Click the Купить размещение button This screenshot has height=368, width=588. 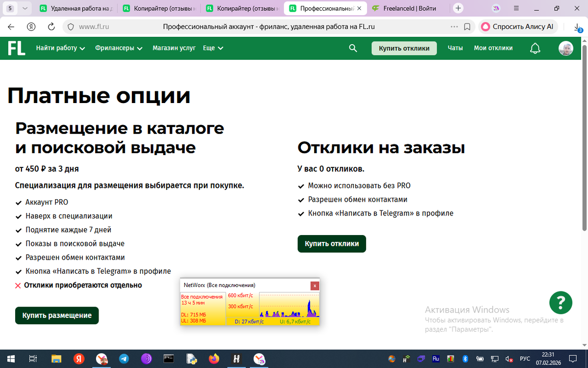coord(57,315)
